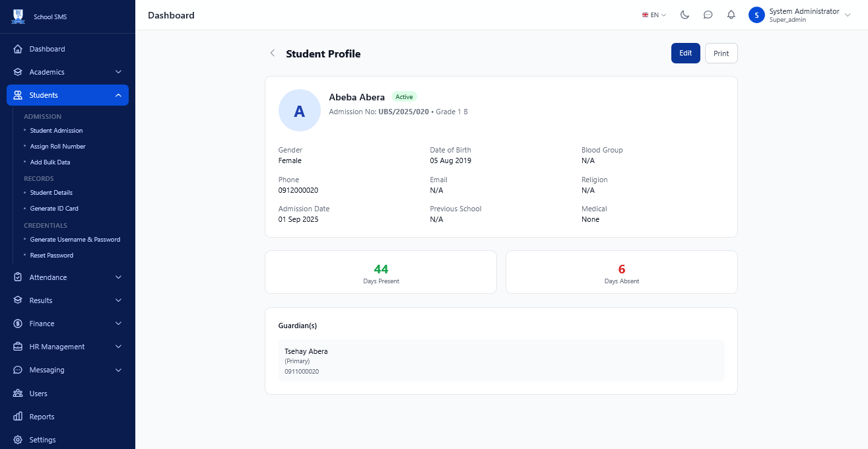Click the Dashboard home icon in sidebar
The image size is (868, 449).
pyautogui.click(x=18, y=49)
